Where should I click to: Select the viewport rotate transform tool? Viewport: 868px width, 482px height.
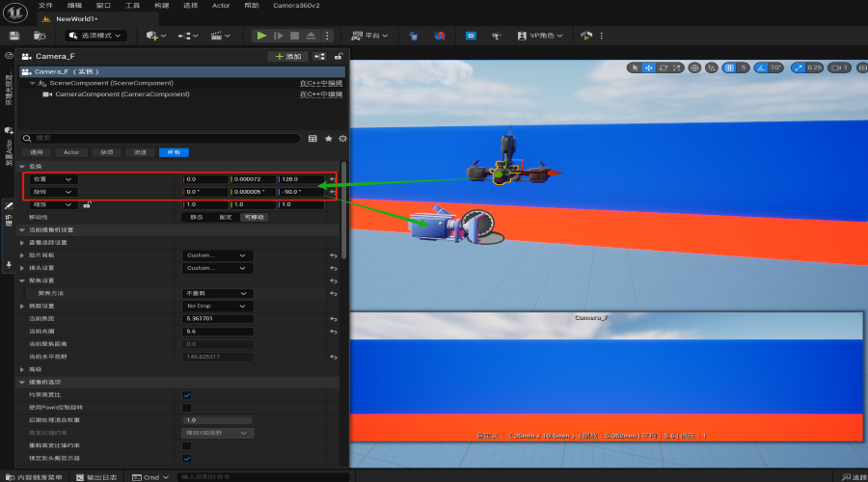tap(663, 67)
